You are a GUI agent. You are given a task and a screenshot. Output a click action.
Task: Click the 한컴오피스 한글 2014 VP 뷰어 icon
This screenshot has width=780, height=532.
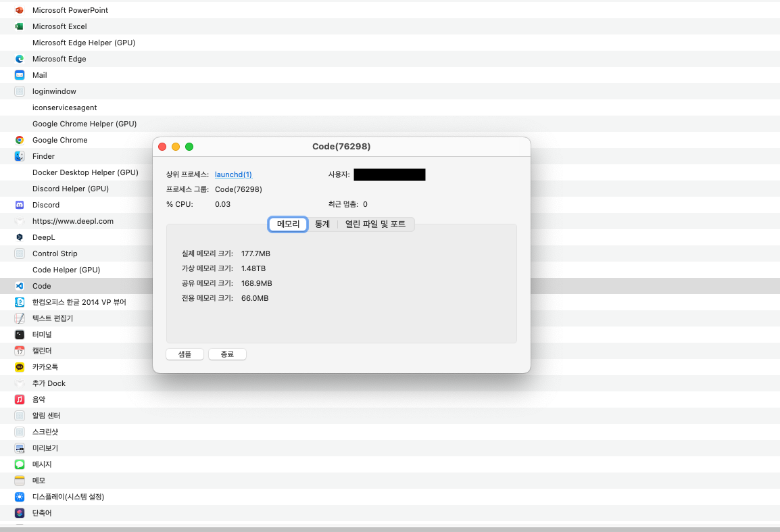(20, 302)
